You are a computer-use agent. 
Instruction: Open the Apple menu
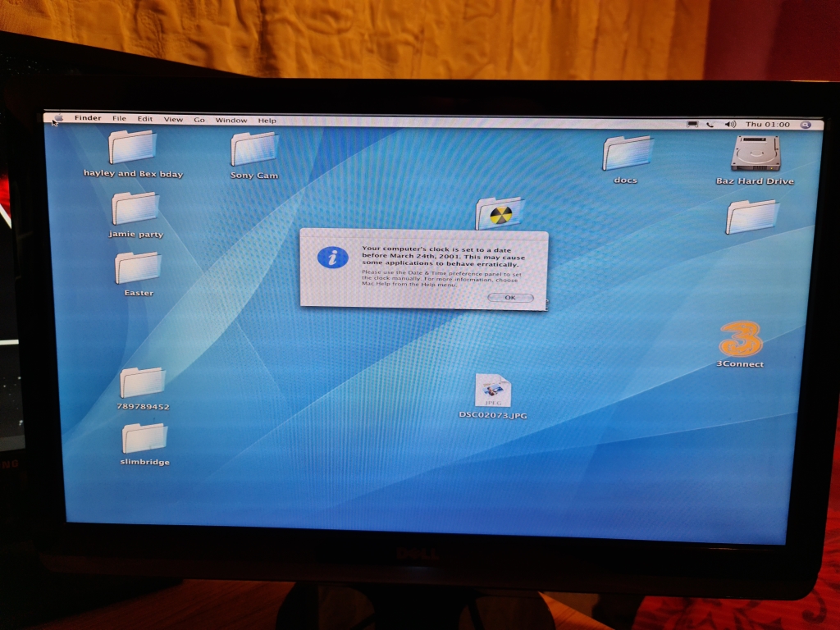pos(56,120)
